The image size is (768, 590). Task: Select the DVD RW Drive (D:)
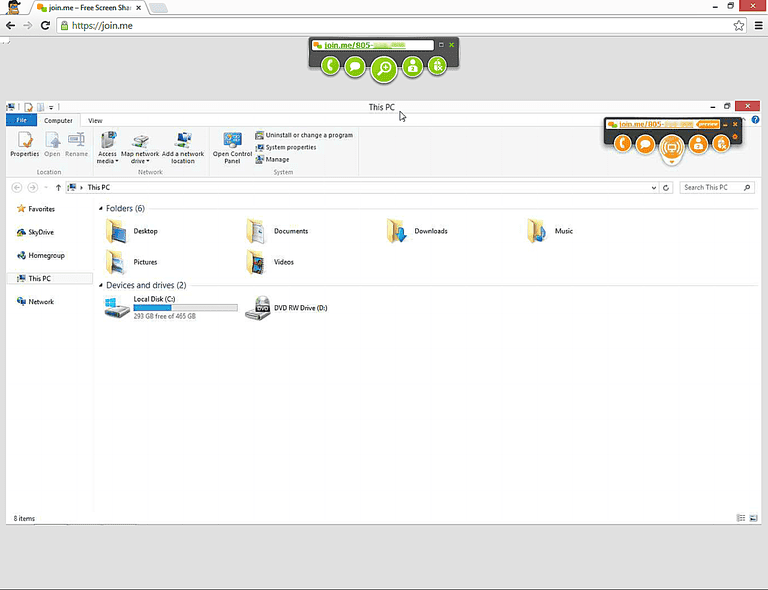pyautogui.click(x=286, y=308)
